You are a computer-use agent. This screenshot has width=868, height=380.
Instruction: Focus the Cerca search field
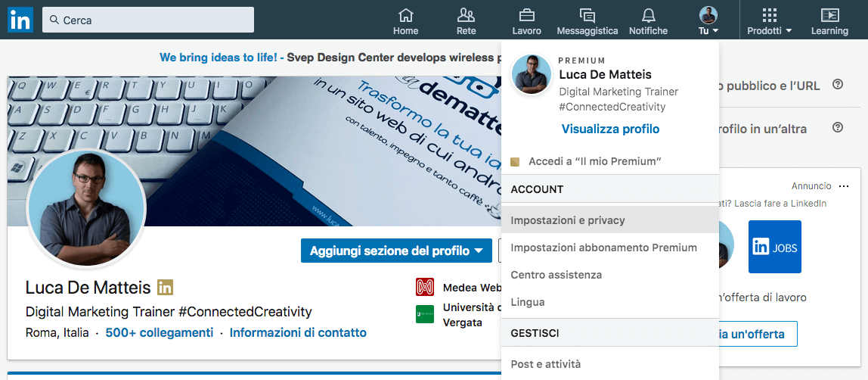148,20
